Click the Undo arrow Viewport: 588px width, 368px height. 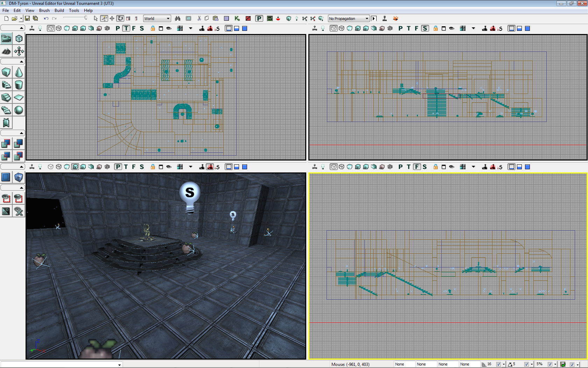click(46, 19)
